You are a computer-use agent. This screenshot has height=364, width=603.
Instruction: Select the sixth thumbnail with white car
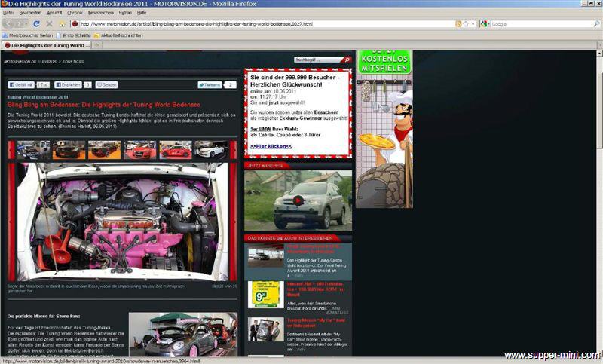point(211,150)
